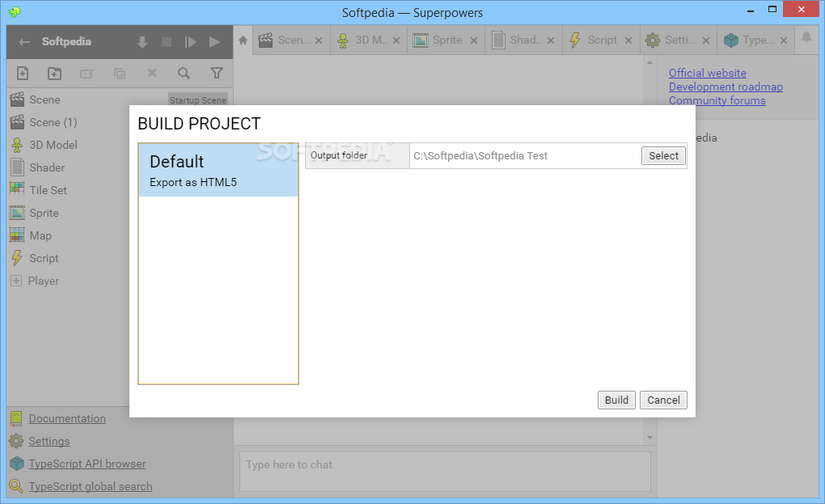Click the notification bell icon
The image size is (825, 504).
[806, 37]
